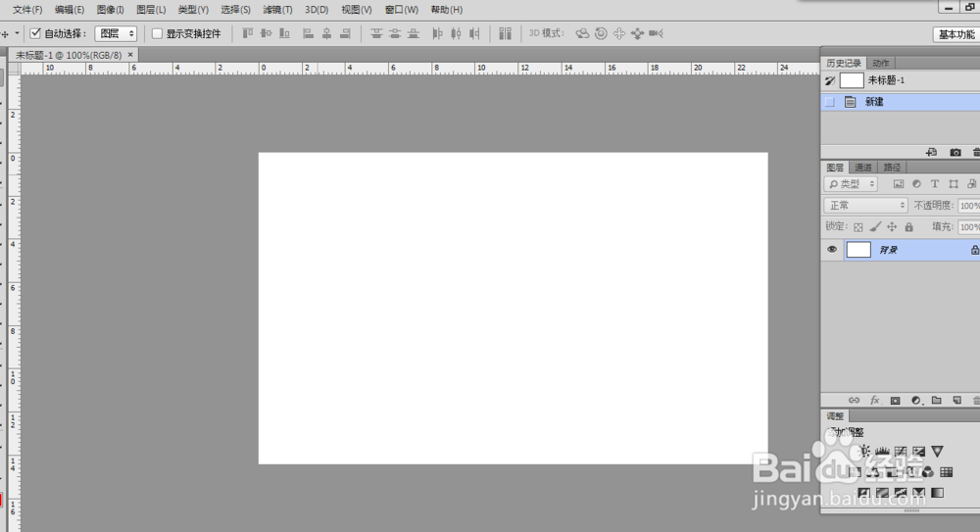Open the move tool preset picker arrow
This screenshot has height=532, width=980.
[x=17, y=33]
